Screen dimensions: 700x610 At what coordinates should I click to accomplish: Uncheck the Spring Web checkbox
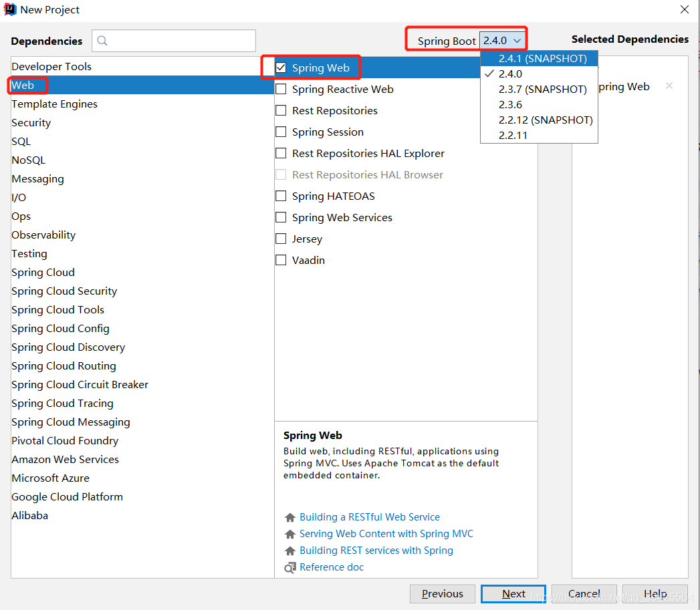pyautogui.click(x=281, y=68)
